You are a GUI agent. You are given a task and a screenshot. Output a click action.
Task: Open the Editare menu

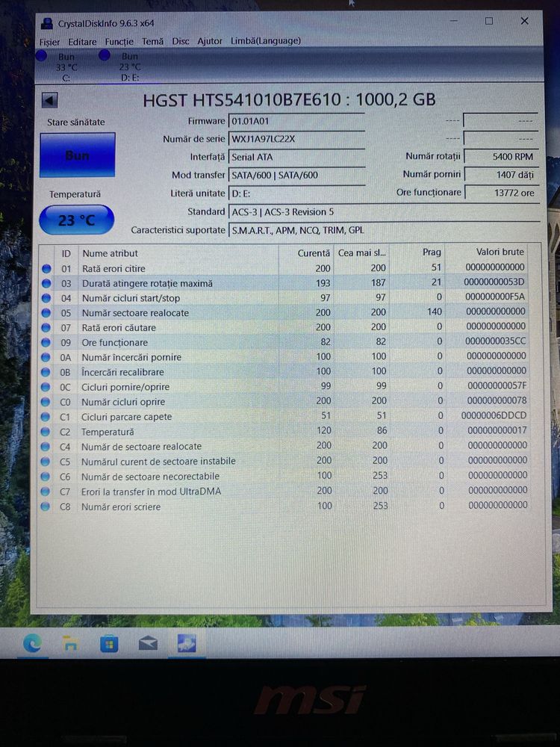click(82, 42)
